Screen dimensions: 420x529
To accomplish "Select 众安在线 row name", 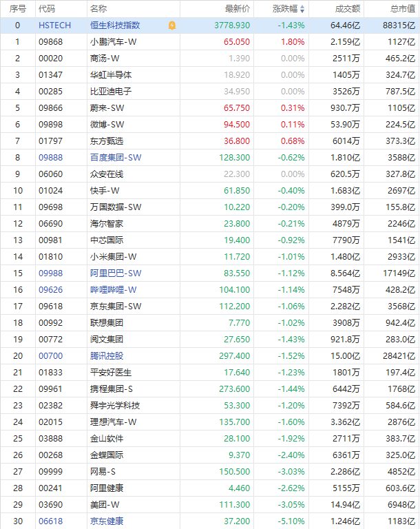I will coord(107,174).
